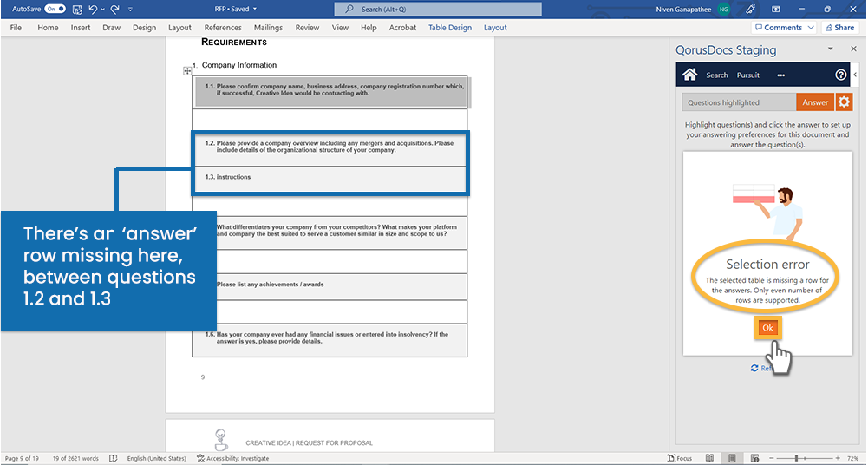Screen dimensions: 868x465
Task: Click the Search (Alt+Q) box
Action: tap(438, 9)
